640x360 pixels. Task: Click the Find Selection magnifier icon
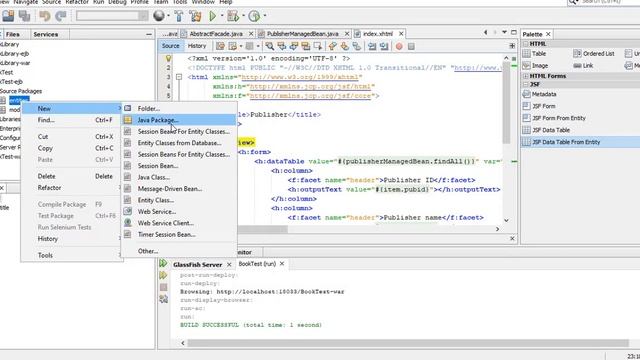(x=269, y=46)
